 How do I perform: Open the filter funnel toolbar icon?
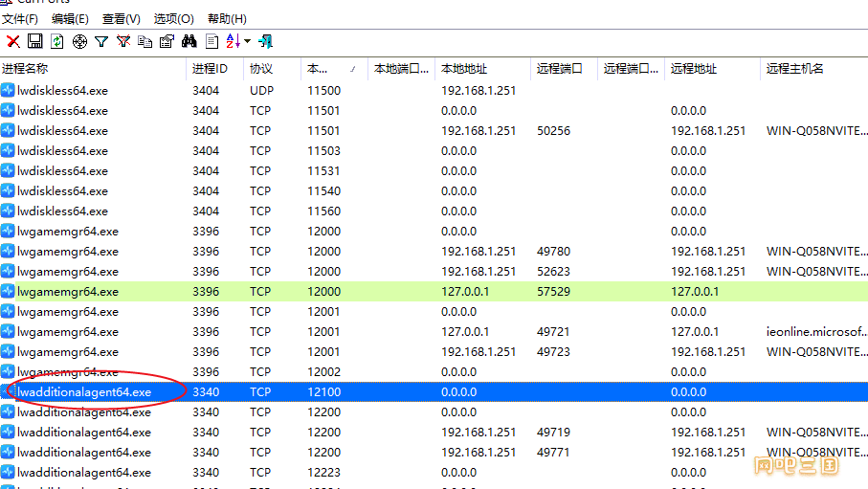(x=101, y=41)
